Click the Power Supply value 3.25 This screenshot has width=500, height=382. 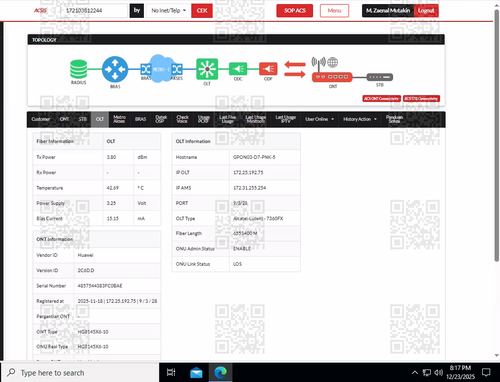(111, 203)
